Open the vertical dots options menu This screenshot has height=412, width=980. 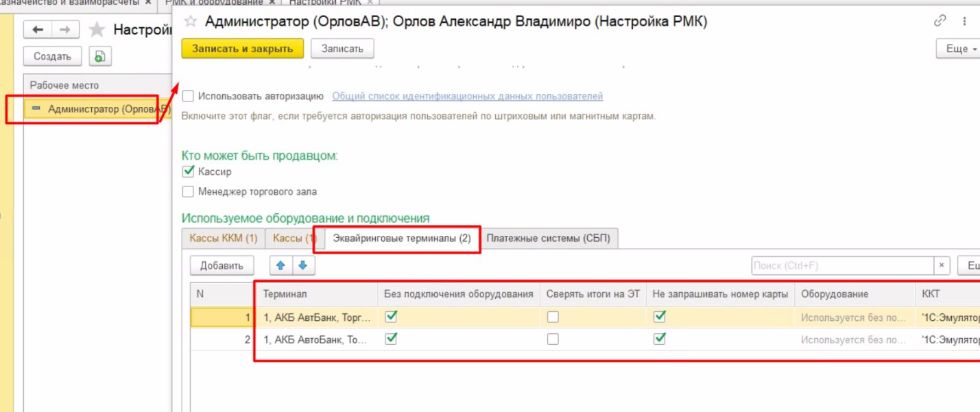point(966,21)
